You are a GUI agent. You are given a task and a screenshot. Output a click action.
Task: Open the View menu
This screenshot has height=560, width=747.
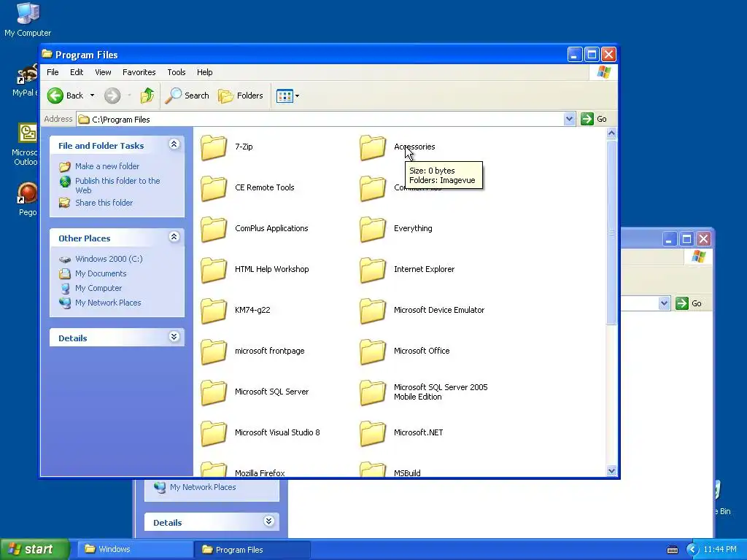[x=103, y=72]
